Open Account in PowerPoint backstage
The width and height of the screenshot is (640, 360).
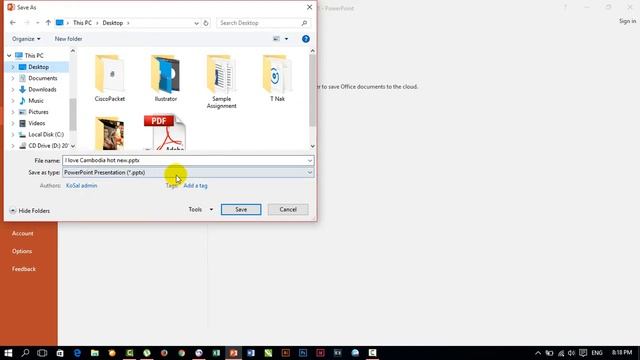click(22, 233)
